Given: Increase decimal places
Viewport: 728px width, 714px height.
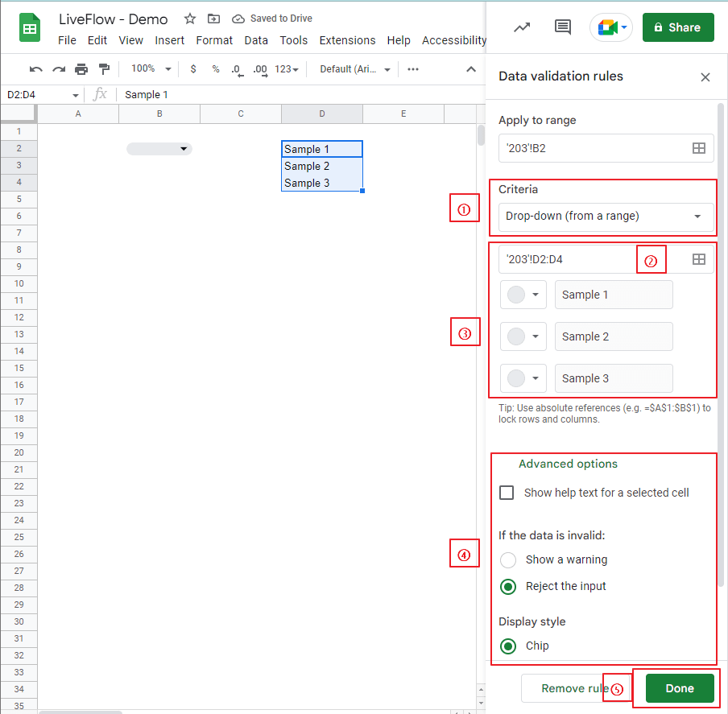Looking at the screenshot, I should (260, 70).
